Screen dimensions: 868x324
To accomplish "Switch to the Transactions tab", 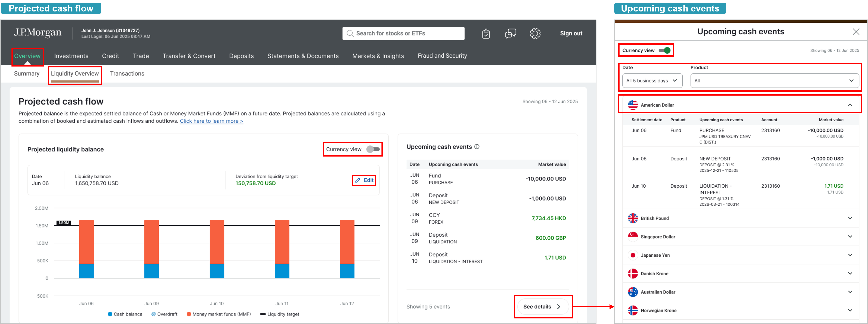I will pyautogui.click(x=127, y=74).
